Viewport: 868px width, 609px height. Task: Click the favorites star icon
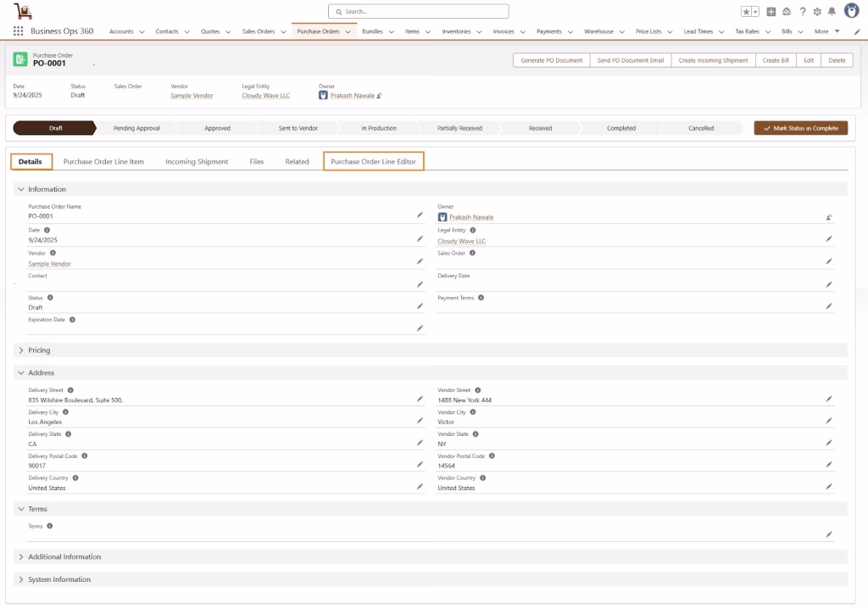(747, 12)
